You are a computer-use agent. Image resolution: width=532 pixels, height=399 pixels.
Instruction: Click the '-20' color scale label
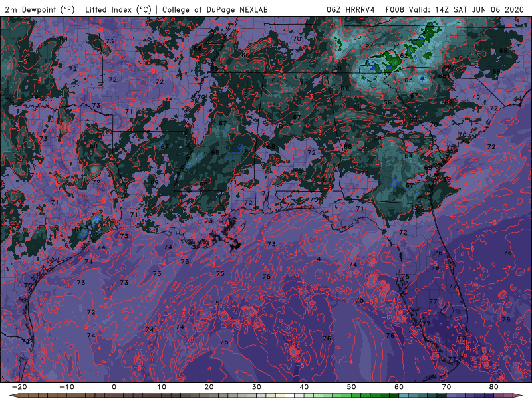click(x=19, y=387)
